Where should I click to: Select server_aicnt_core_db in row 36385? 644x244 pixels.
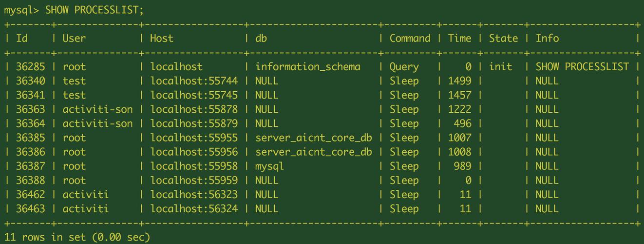tap(314, 138)
